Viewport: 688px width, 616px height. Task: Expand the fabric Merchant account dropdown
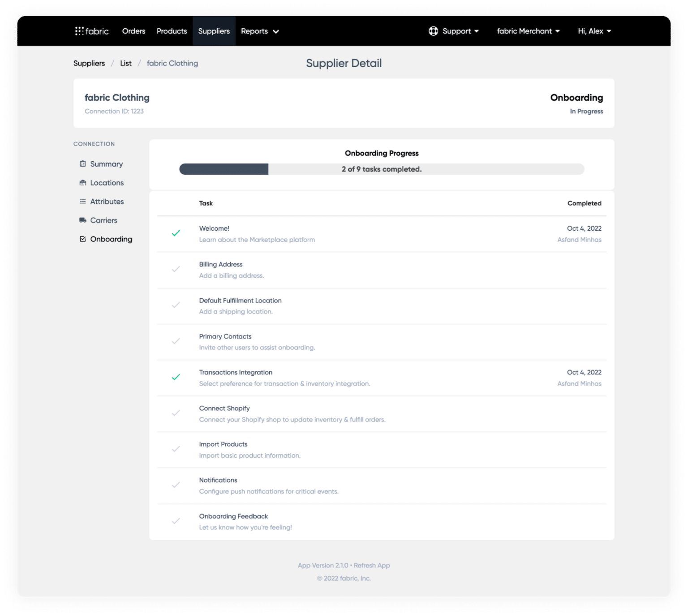[528, 31]
